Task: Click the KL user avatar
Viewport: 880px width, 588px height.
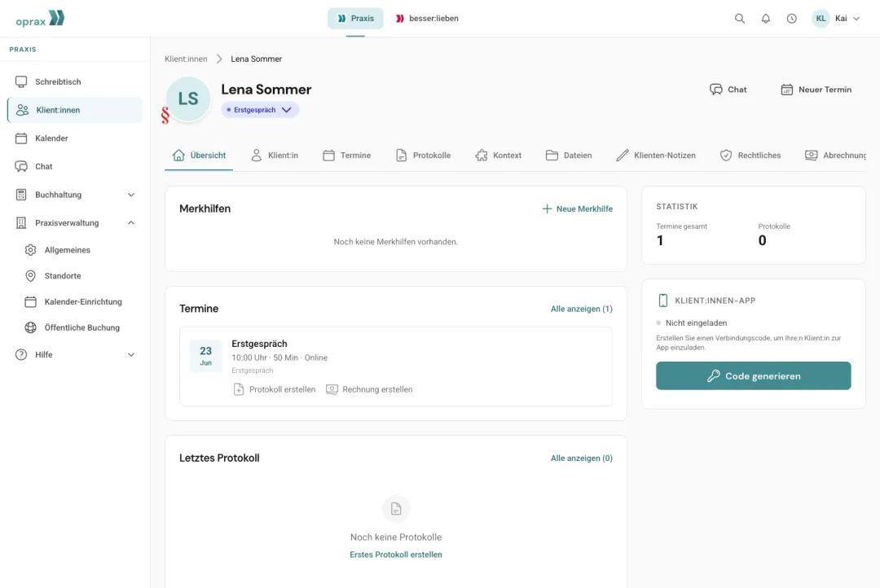Action: (x=821, y=19)
